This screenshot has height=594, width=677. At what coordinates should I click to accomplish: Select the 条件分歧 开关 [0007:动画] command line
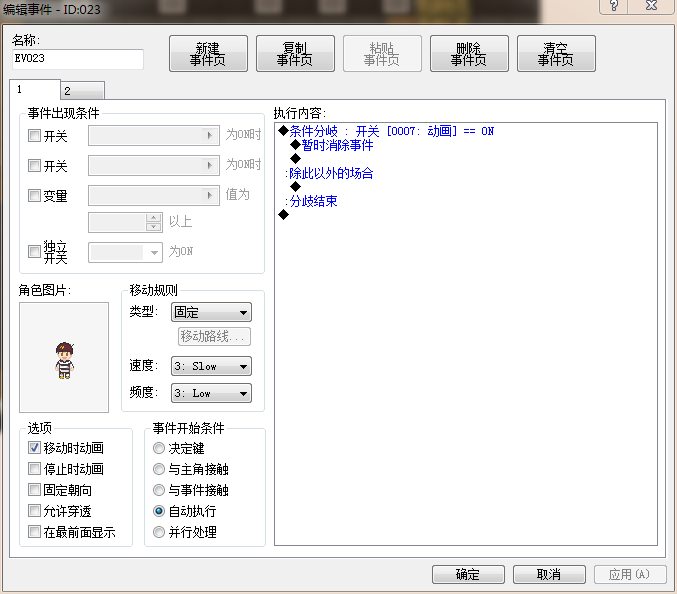click(x=386, y=131)
